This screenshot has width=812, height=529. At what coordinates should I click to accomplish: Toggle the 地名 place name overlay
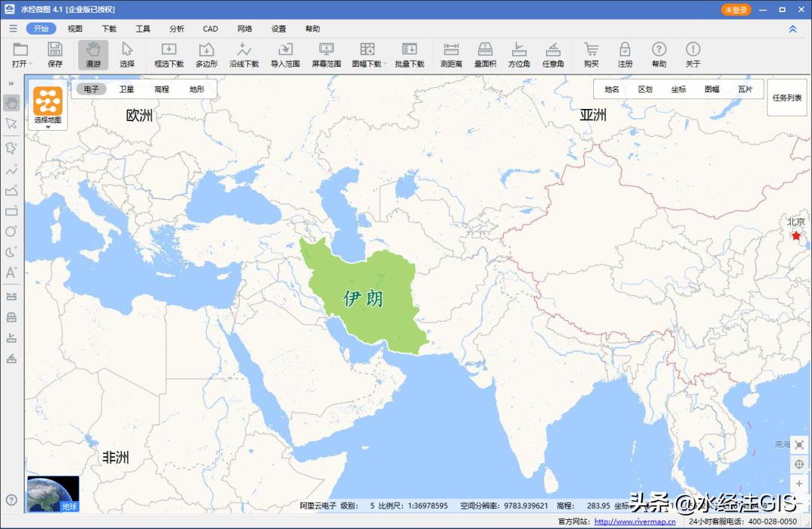point(611,89)
